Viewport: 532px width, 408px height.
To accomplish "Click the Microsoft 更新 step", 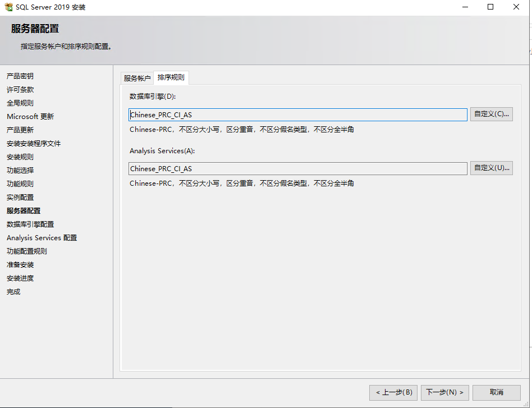I will (30, 116).
